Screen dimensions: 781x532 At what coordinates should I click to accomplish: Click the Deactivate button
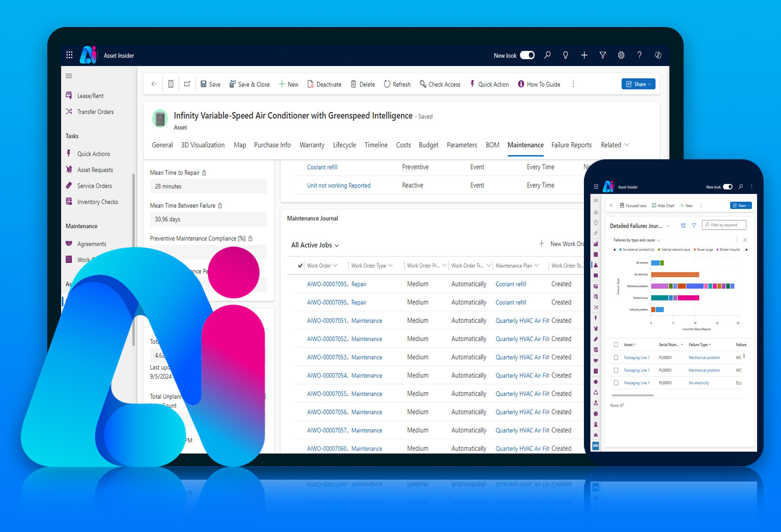324,84
